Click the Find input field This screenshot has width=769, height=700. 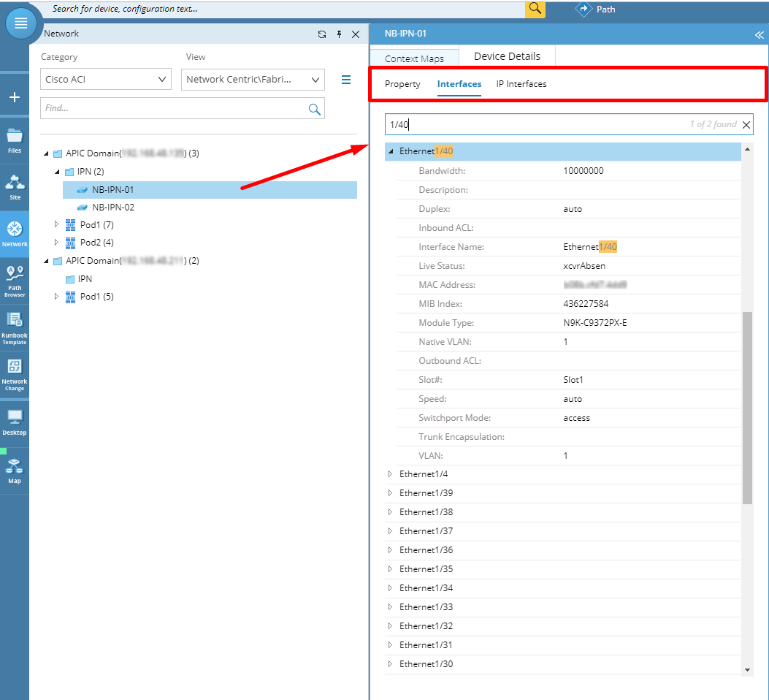click(183, 108)
